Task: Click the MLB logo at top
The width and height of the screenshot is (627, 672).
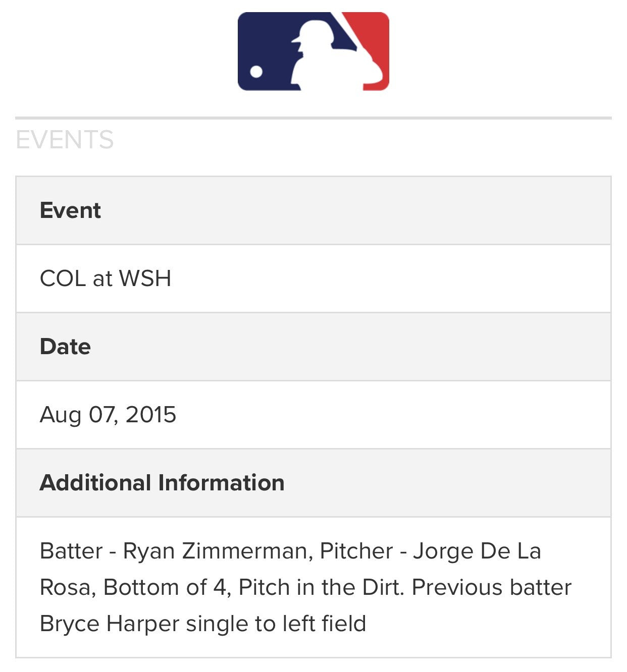Action: pyautogui.click(x=313, y=51)
